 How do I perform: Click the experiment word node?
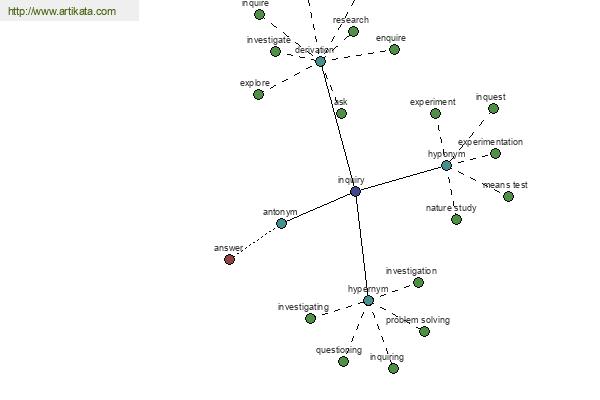435,113
